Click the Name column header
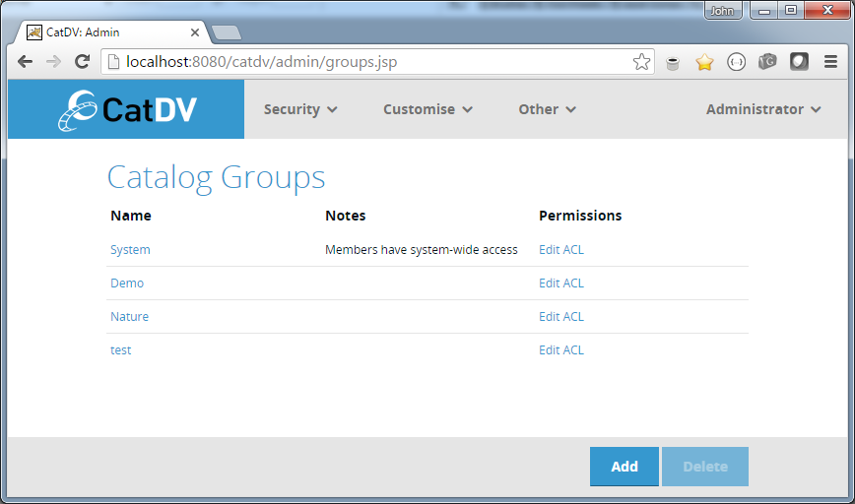The width and height of the screenshot is (855, 504). (x=131, y=216)
